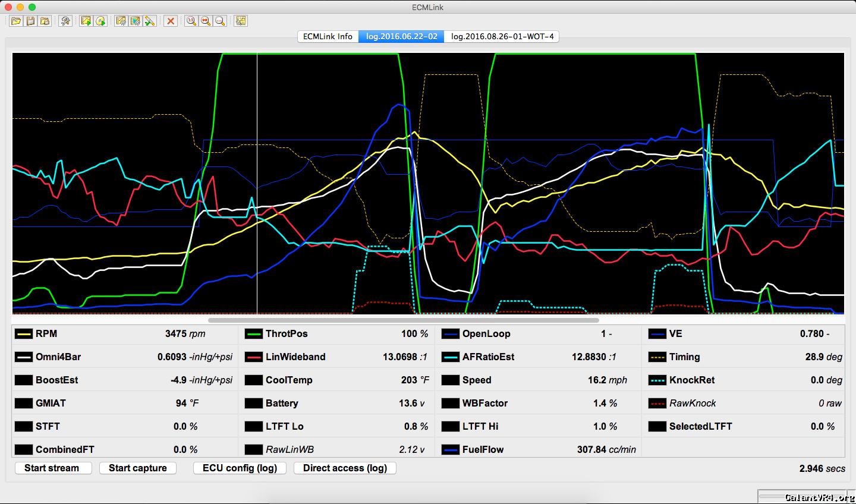Screen dimensions: 856x504
Task: Click the RawKnock dashed red swatch
Action: tap(657, 404)
